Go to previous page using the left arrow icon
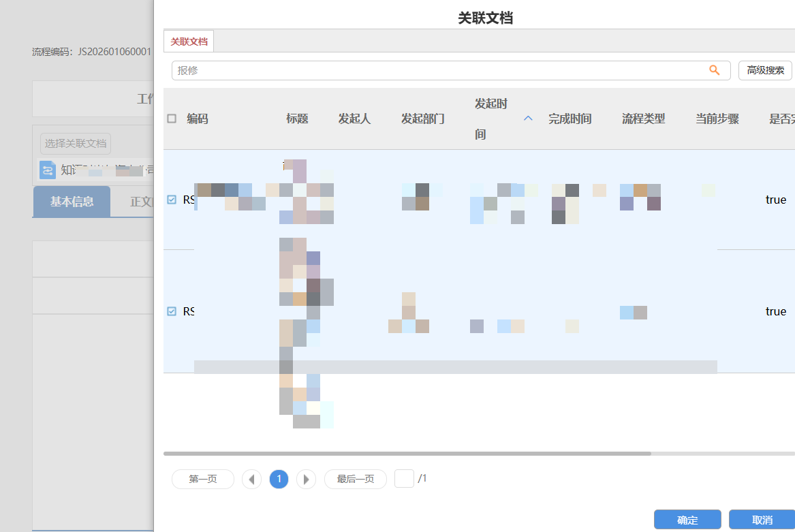The image size is (795, 532). coord(251,479)
